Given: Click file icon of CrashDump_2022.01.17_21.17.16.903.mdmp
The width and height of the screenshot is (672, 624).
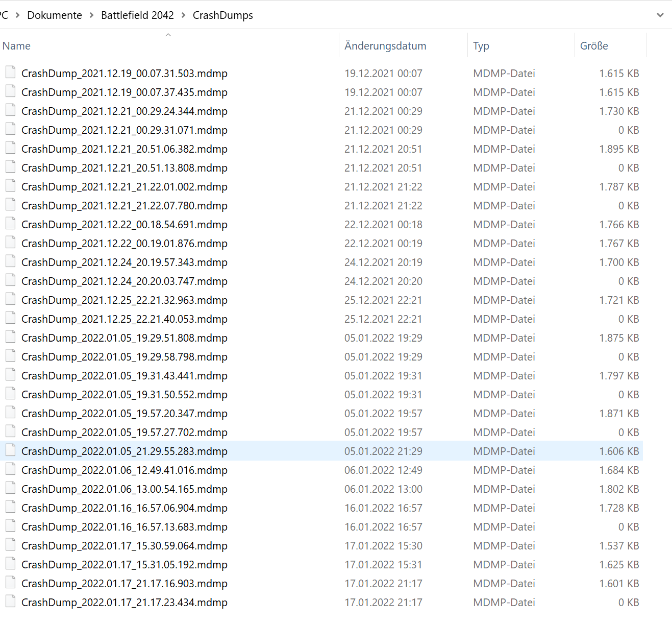Looking at the screenshot, I should click(x=10, y=583).
